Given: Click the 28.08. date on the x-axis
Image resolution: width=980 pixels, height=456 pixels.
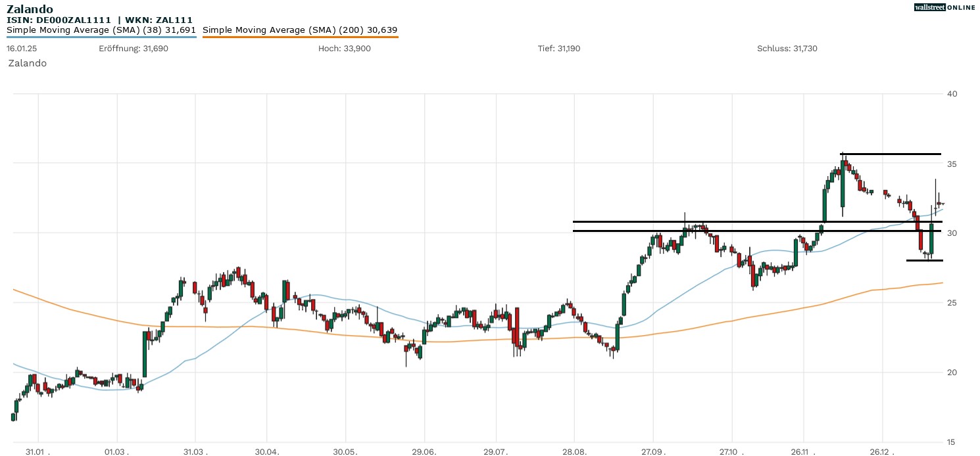Looking at the screenshot, I should pyautogui.click(x=574, y=452).
